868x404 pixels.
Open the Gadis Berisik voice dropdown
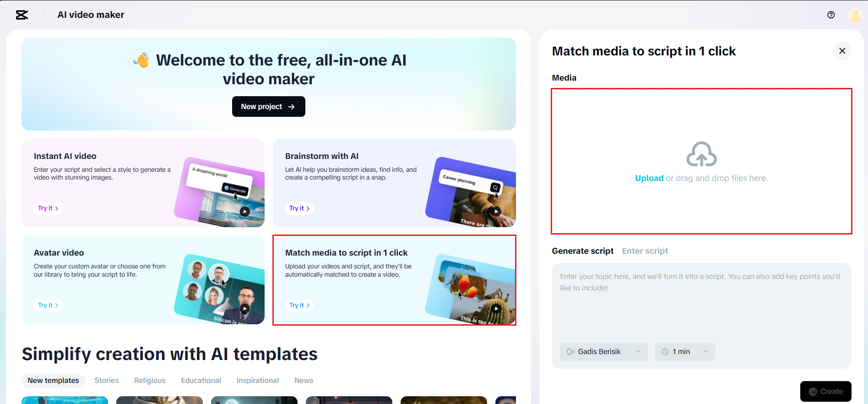click(603, 352)
